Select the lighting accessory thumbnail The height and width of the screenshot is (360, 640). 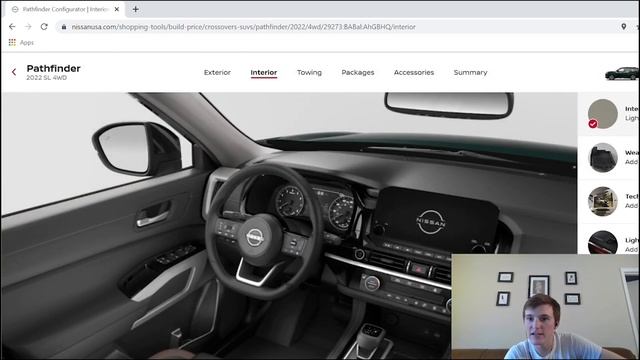[602, 242]
